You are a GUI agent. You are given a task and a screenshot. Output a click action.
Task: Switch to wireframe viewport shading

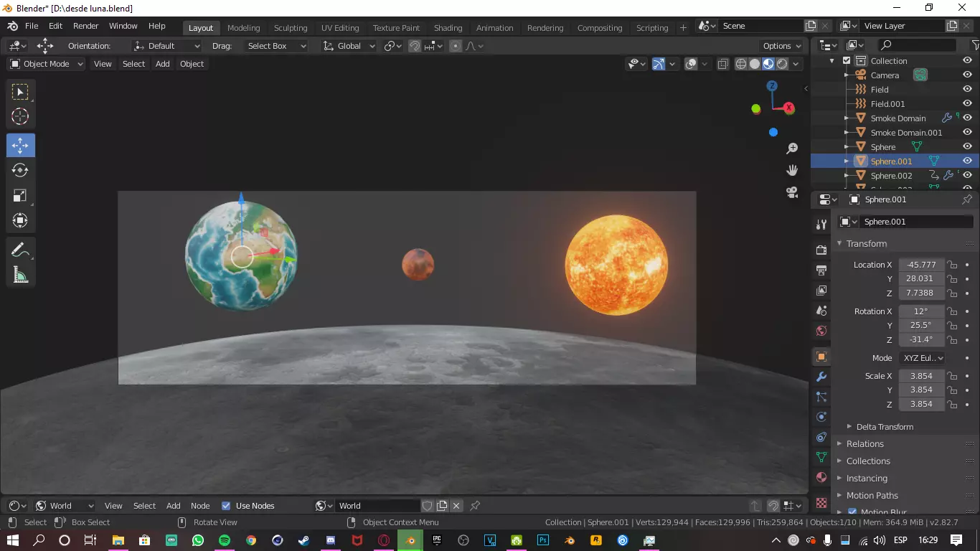741,64
